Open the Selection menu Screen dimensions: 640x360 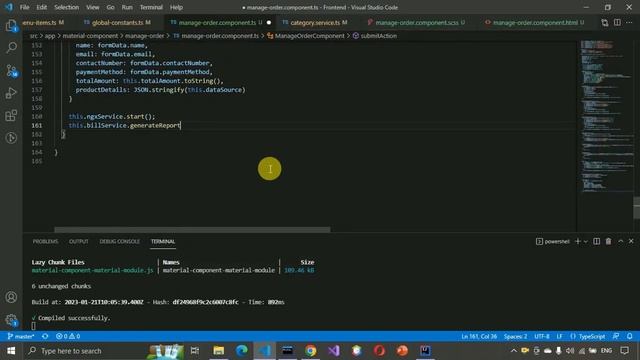coord(67,7)
